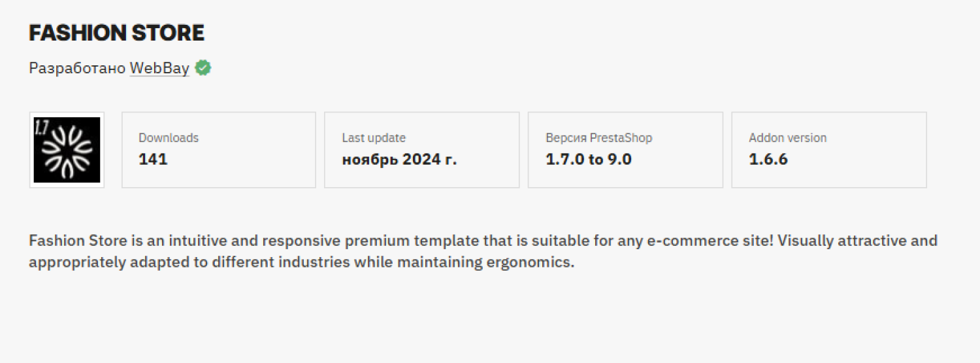Viewport: 980px width, 363px height.
Task: Click the FASHION STORE title heading
Action: click(117, 33)
